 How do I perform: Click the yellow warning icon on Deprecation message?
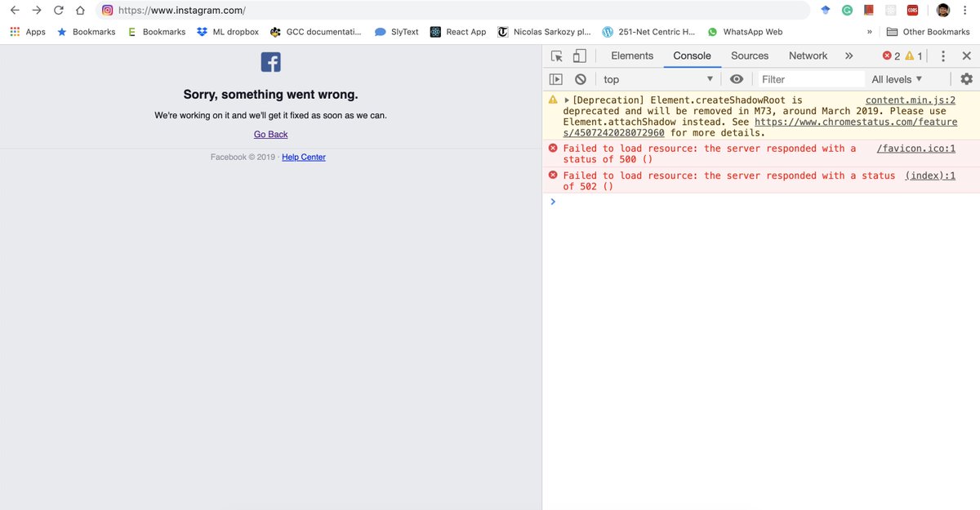pyautogui.click(x=553, y=100)
